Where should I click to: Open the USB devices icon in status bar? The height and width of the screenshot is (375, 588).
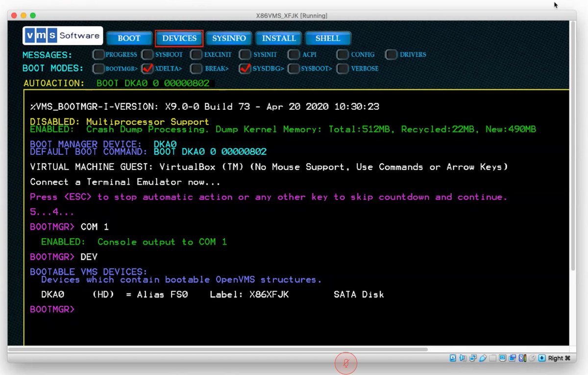[483, 358]
